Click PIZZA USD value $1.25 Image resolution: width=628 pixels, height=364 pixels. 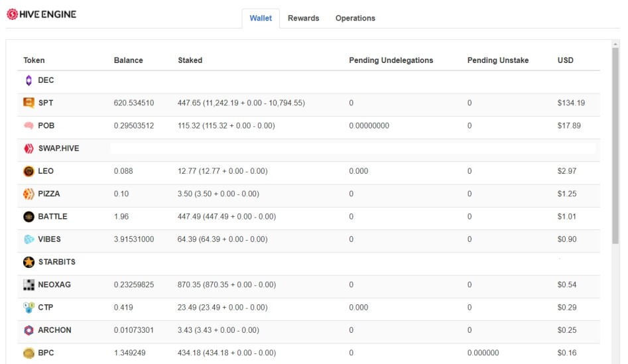(x=567, y=194)
